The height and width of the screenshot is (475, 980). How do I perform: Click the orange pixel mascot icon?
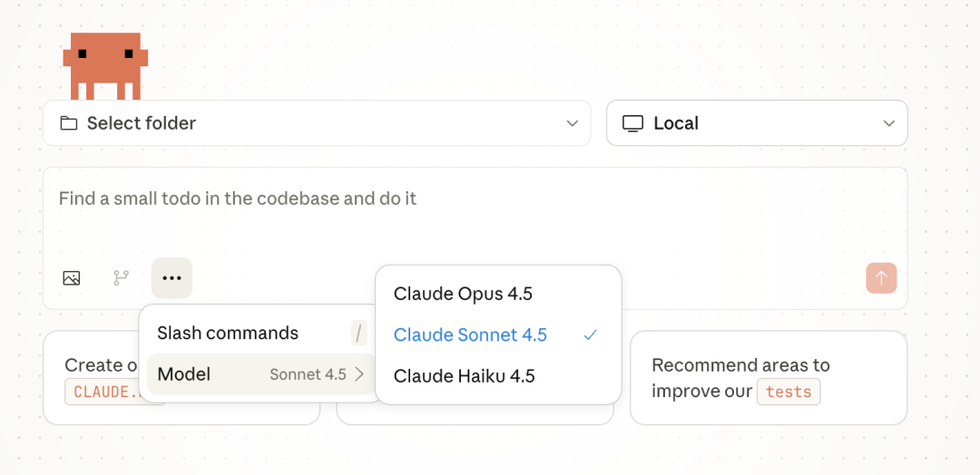tap(105, 64)
